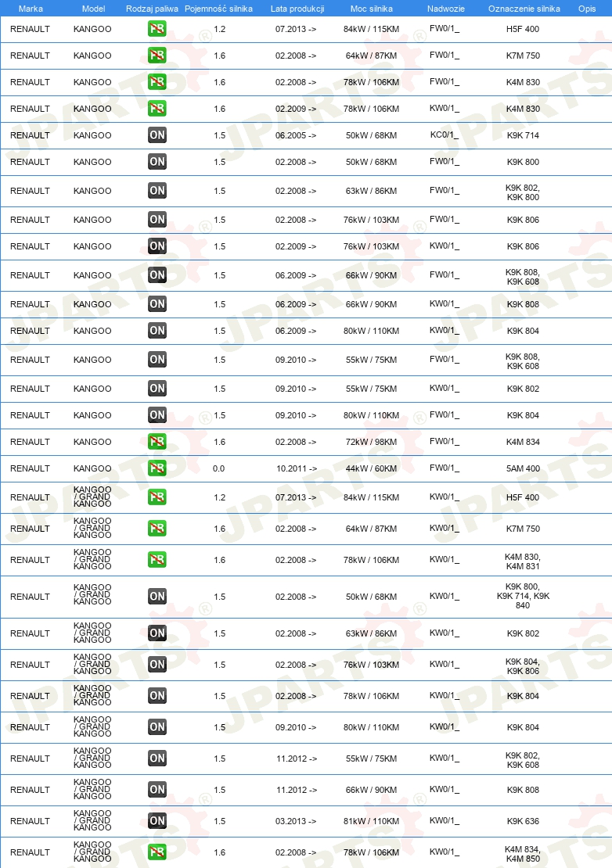Click diesel ON icon in GRAND KANGOO 63kW K9K 802 row

157,633
